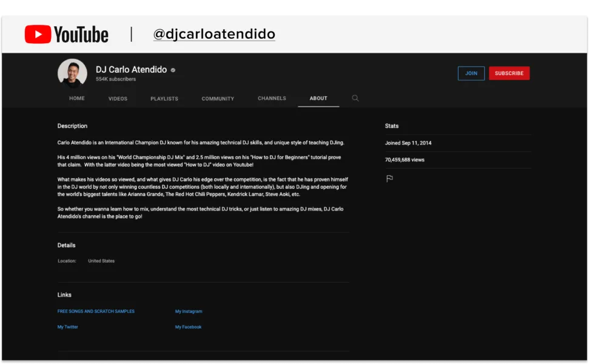This screenshot has height=364, width=589.
Task: Click the 554K subscribers text
Action: point(116,79)
